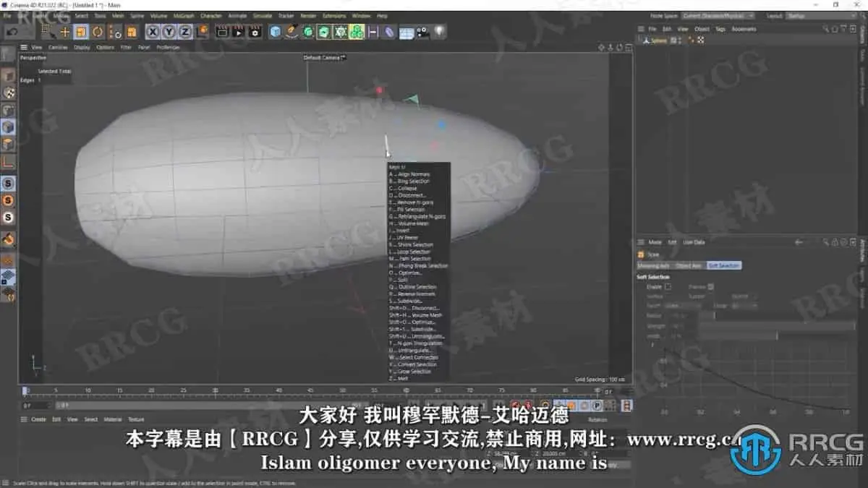The width and height of the screenshot is (868, 488).
Task: Click the third S snap icon
Action: pos(9,217)
